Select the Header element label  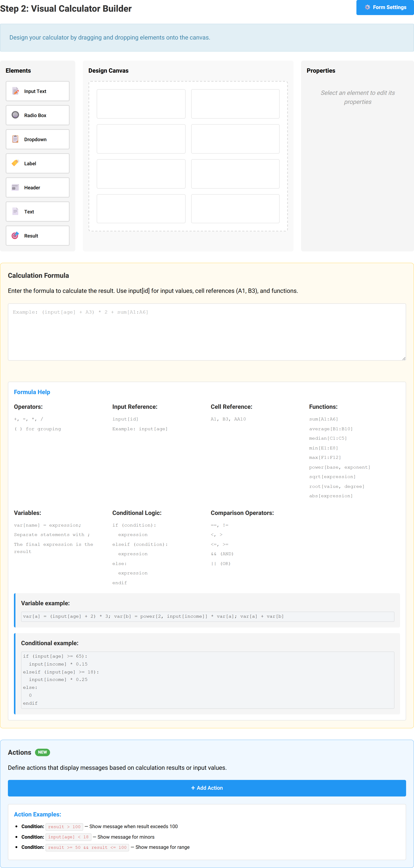[32, 188]
